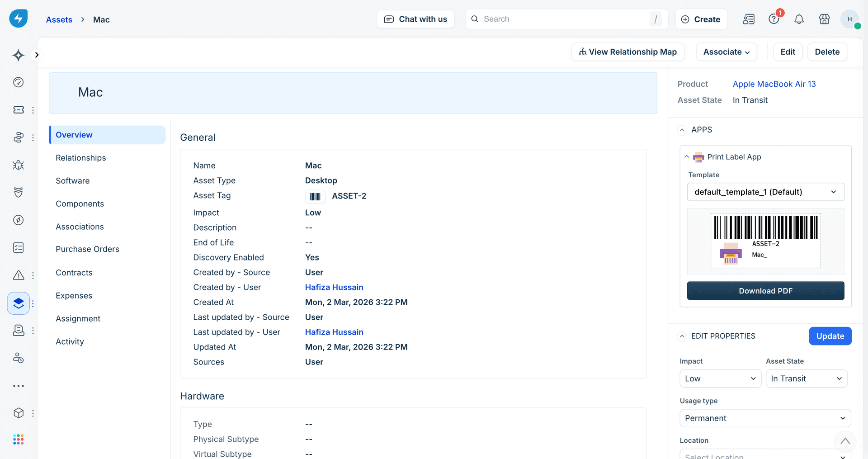This screenshot has height=459, width=868.
Task: Click the Delete button
Action: tap(827, 52)
